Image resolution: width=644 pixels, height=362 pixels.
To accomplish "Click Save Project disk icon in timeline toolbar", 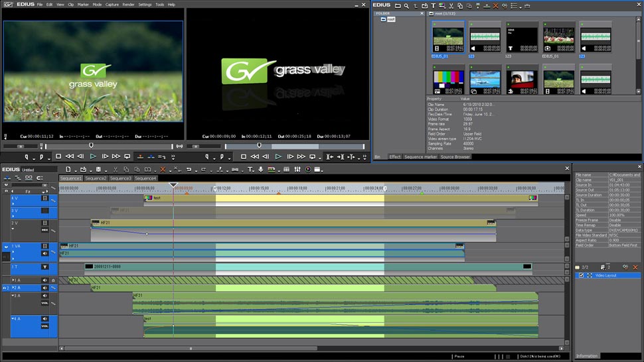I will pyautogui.click(x=98, y=169).
